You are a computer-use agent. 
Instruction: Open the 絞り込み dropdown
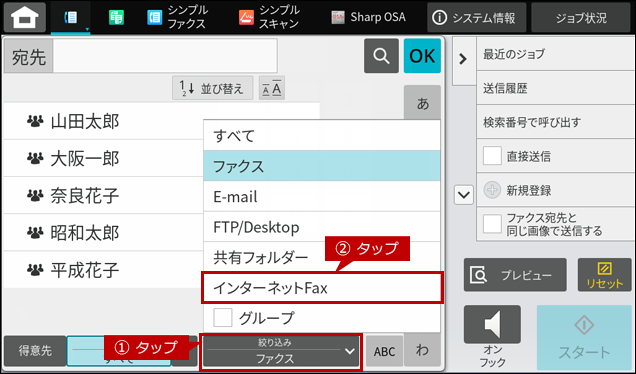point(281,351)
